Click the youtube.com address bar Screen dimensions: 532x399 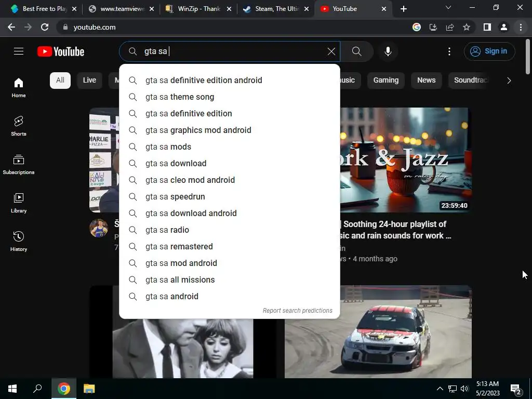pyautogui.click(x=234, y=27)
